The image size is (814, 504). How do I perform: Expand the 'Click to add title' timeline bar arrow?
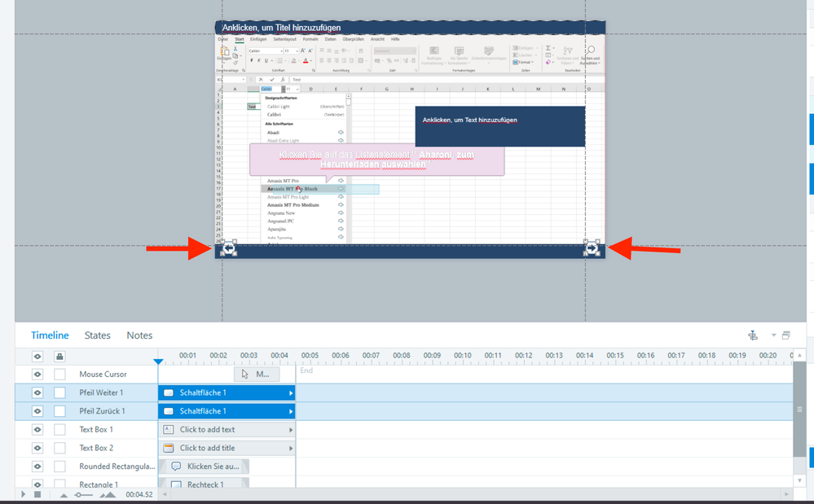[x=291, y=448]
